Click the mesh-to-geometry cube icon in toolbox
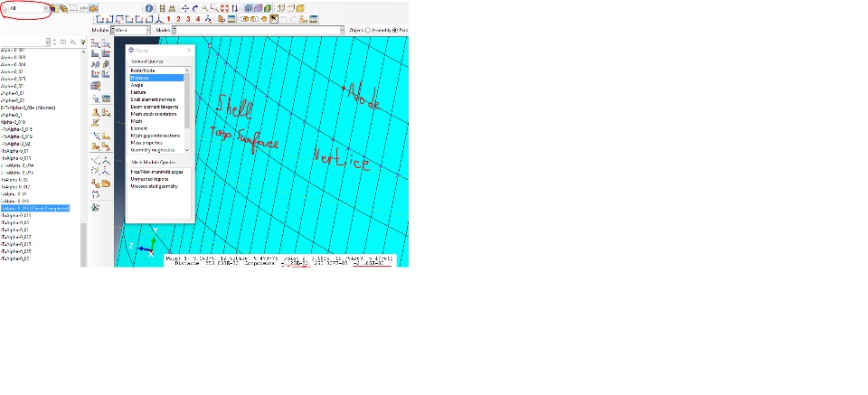 pyautogui.click(x=95, y=85)
